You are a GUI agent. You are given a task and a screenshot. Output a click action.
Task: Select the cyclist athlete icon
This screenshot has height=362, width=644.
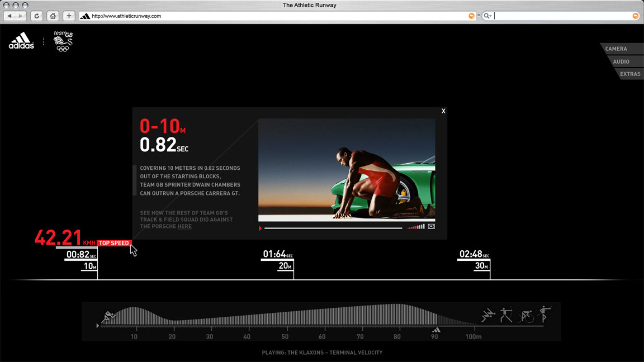coord(526,316)
